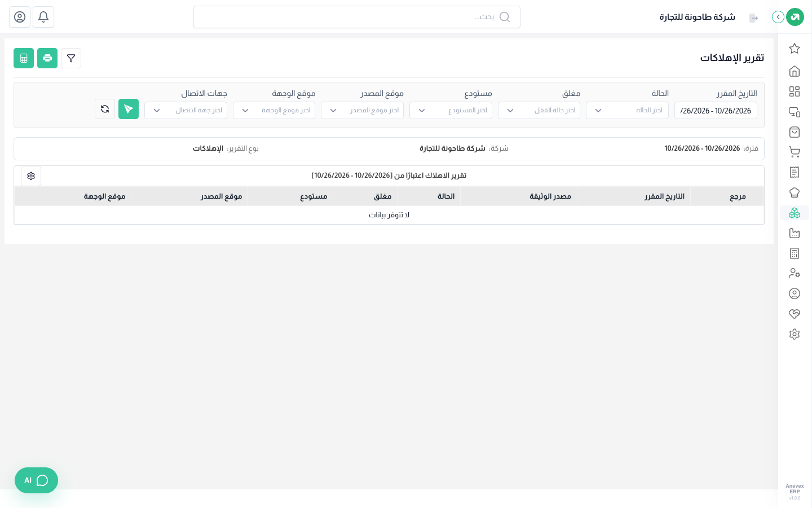Open the person circle icon in sidebar
This screenshot has width=812, height=508.
[x=795, y=294]
